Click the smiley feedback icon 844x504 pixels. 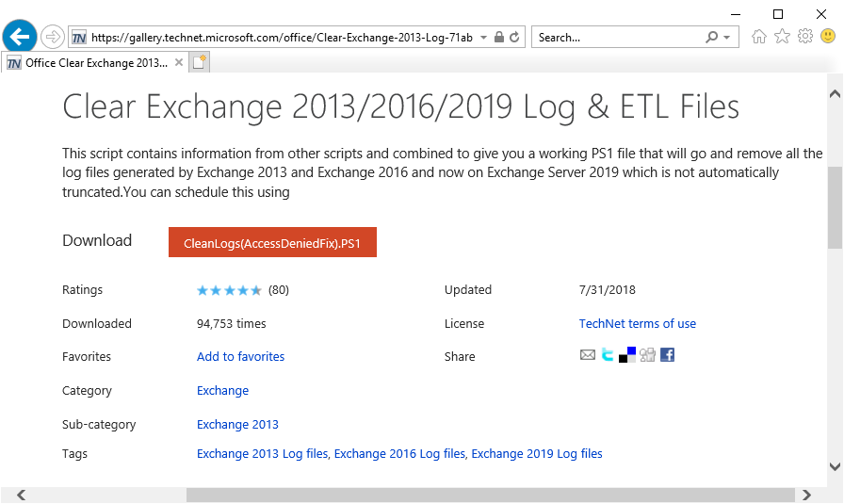point(828,37)
